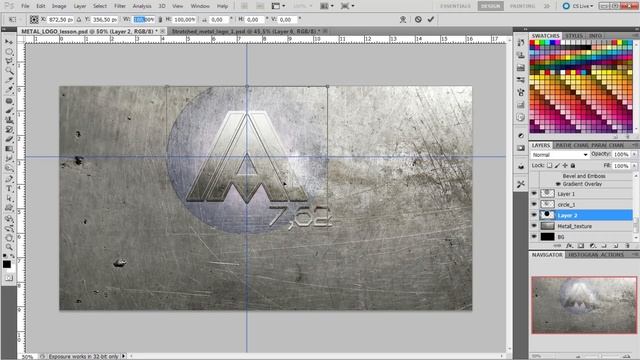Viewport: 640px width, 360px height.
Task: Hide the circle_1 layer
Action: coord(534,204)
